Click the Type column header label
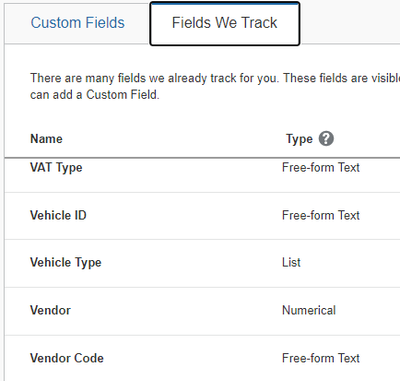This screenshot has height=381, width=400. tap(299, 139)
